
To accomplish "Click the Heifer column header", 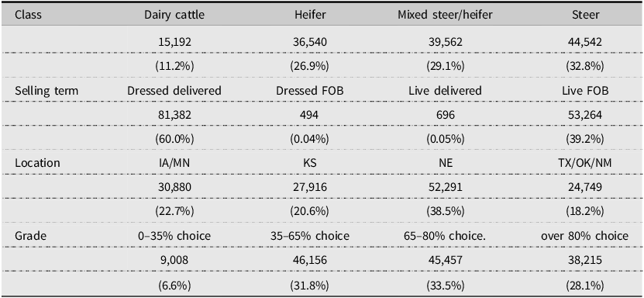I will (x=310, y=16).
